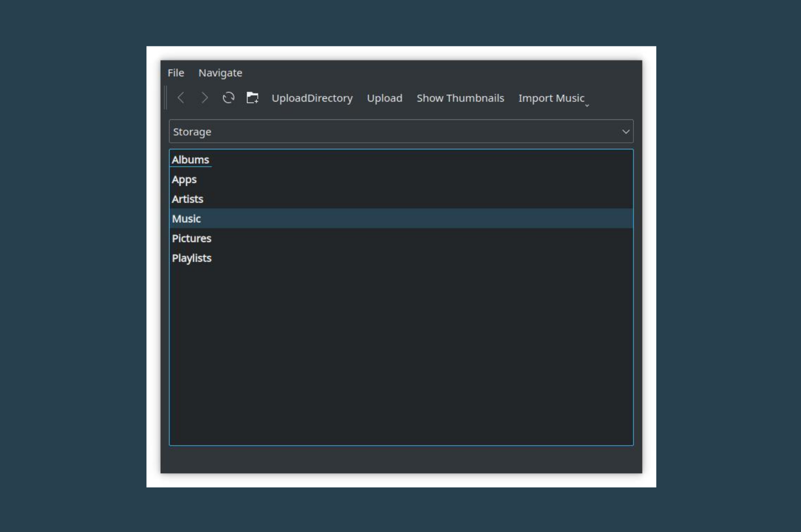This screenshot has width=801, height=532.
Task: Open the Storage combo box
Action: coord(401,132)
